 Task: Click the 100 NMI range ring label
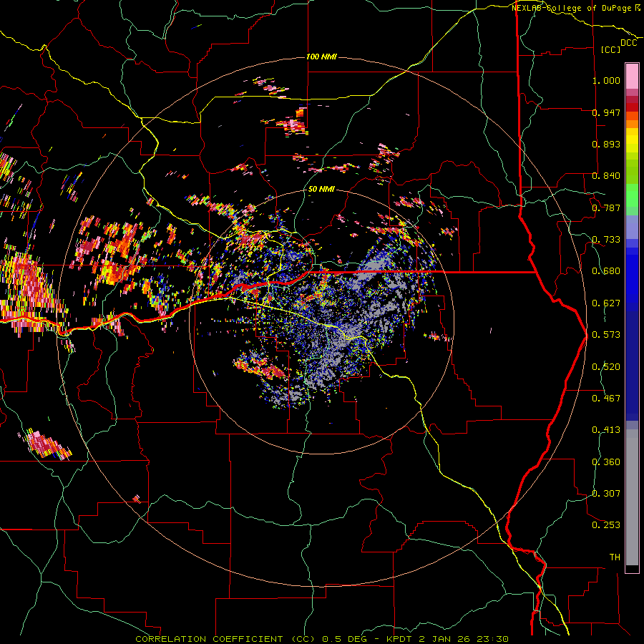point(321,57)
